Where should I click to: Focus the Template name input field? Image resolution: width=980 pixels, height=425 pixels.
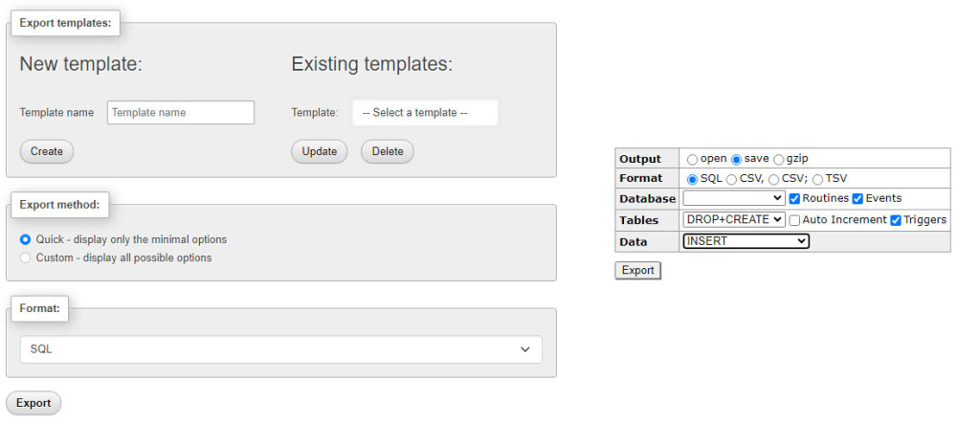(181, 113)
